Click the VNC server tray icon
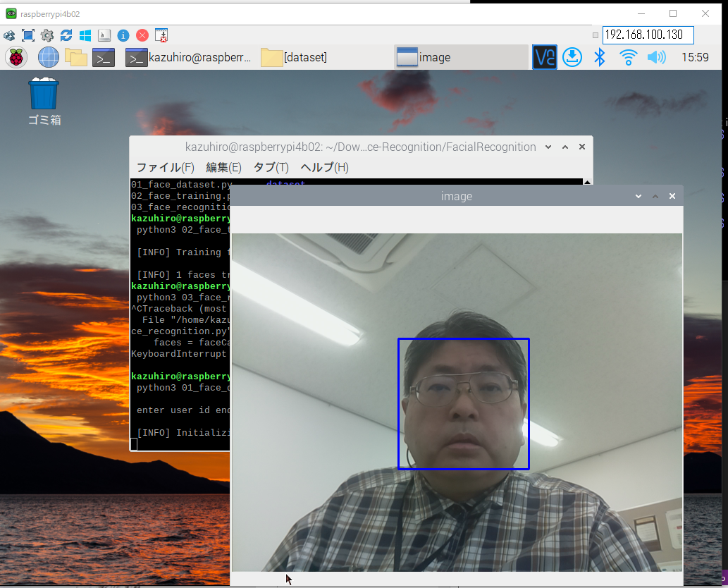Image resolution: width=728 pixels, height=588 pixels. (x=545, y=57)
